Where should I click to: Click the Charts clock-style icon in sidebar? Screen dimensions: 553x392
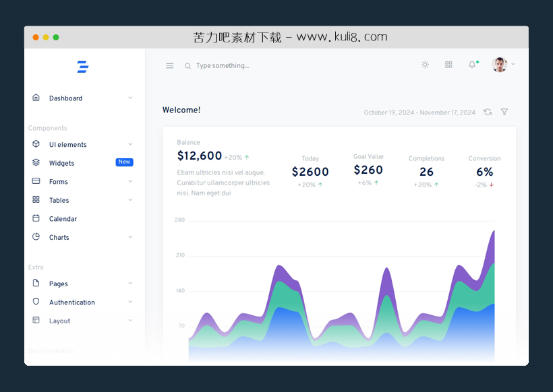[36, 237]
